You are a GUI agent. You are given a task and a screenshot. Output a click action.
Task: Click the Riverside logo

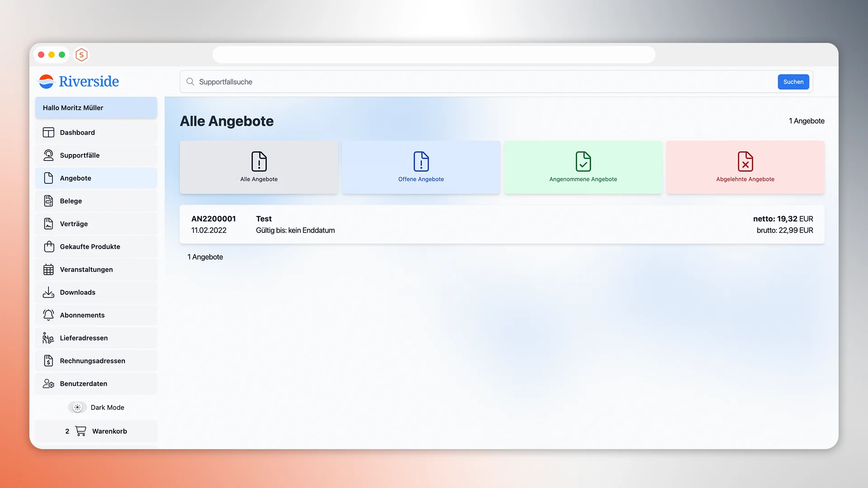(79, 81)
